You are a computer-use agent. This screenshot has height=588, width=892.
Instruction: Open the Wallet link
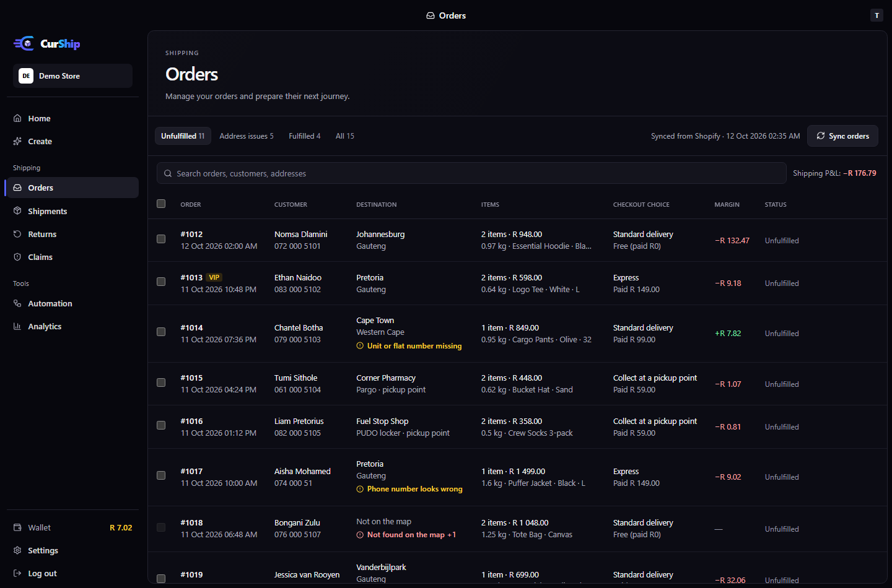[x=72, y=527]
